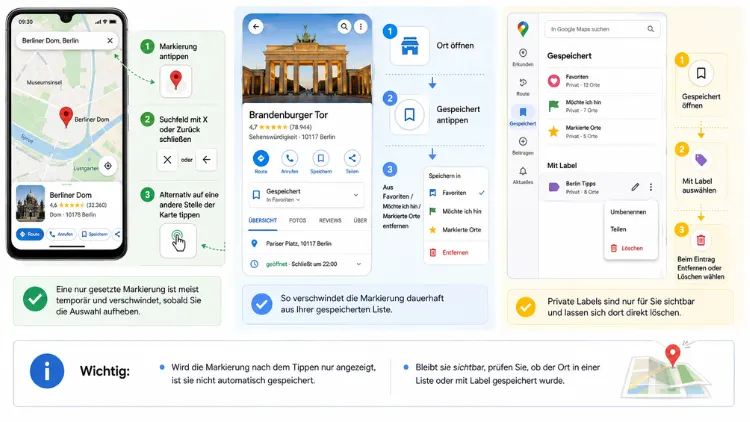
Task: Click the bookmark icon above Gespeichert öffnen
Action: (701, 73)
